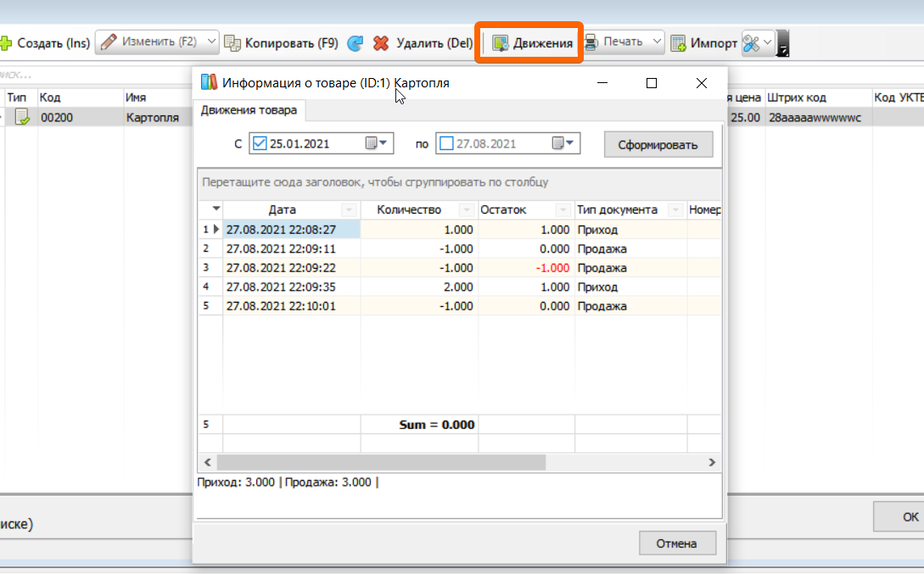Click the grid selector triangle above row numbers
The width and height of the screenshot is (924, 574).
pos(216,209)
